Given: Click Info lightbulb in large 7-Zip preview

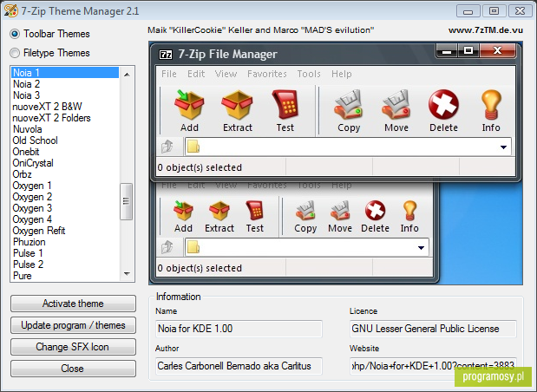Looking at the screenshot, I should pyautogui.click(x=491, y=104).
